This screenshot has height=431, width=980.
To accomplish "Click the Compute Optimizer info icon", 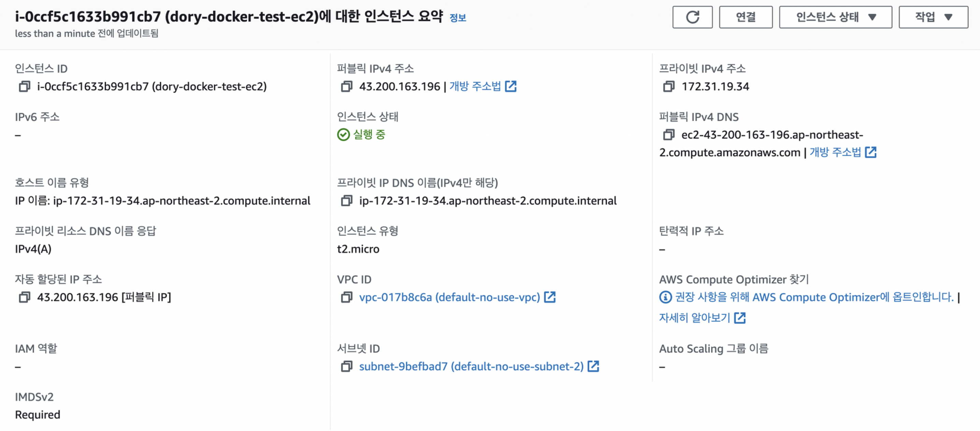I will pos(665,297).
